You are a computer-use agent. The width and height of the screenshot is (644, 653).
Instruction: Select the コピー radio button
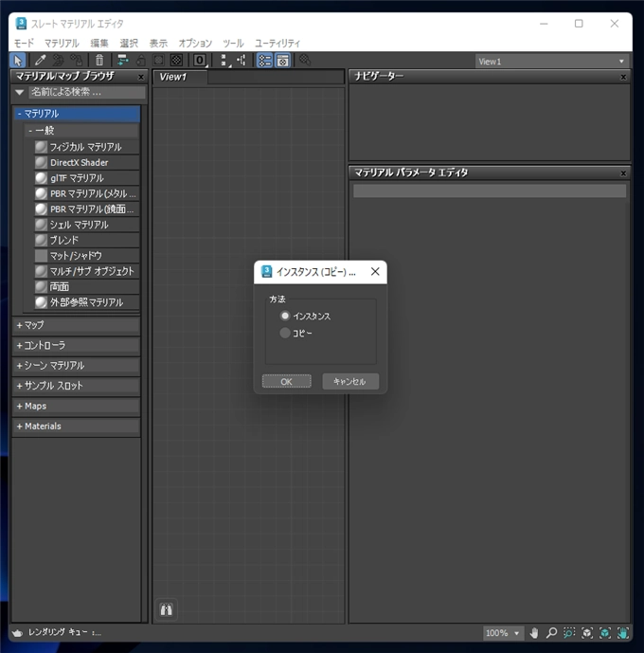284,333
